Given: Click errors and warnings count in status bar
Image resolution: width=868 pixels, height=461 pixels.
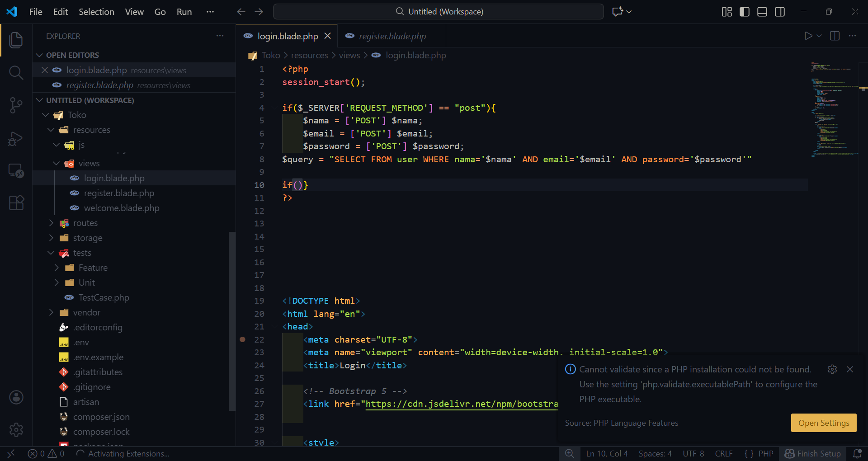Looking at the screenshot, I should 46,453.
